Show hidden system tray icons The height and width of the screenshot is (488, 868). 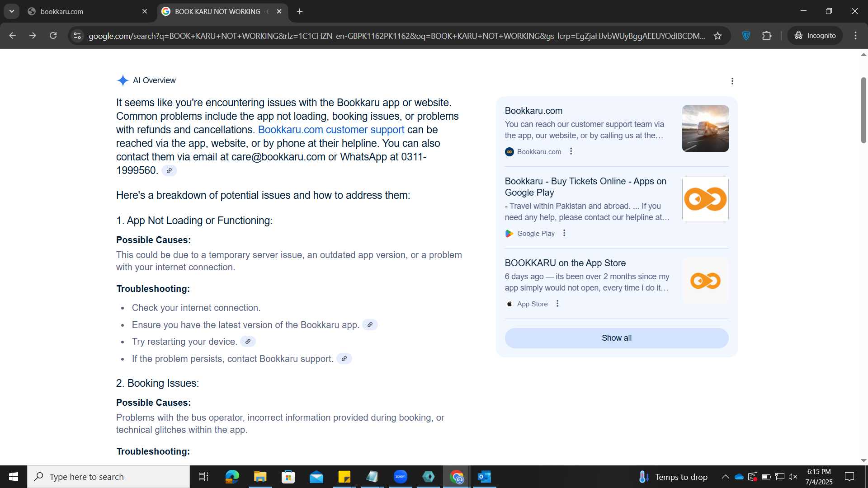point(725,477)
